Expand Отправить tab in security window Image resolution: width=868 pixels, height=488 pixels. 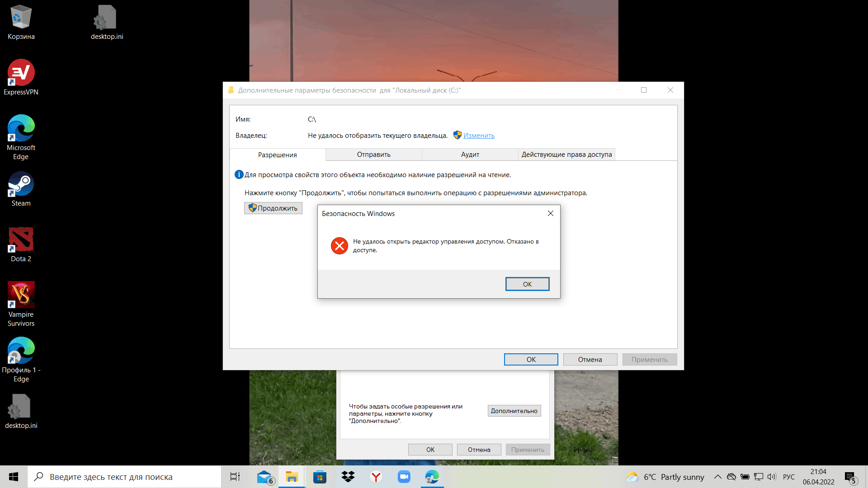click(x=373, y=155)
